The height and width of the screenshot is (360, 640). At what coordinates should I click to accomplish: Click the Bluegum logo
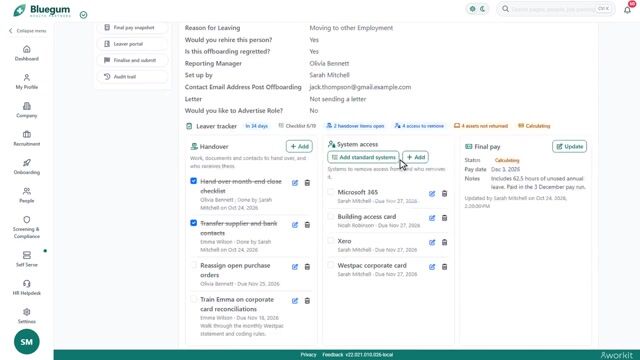[x=41, y=10]
